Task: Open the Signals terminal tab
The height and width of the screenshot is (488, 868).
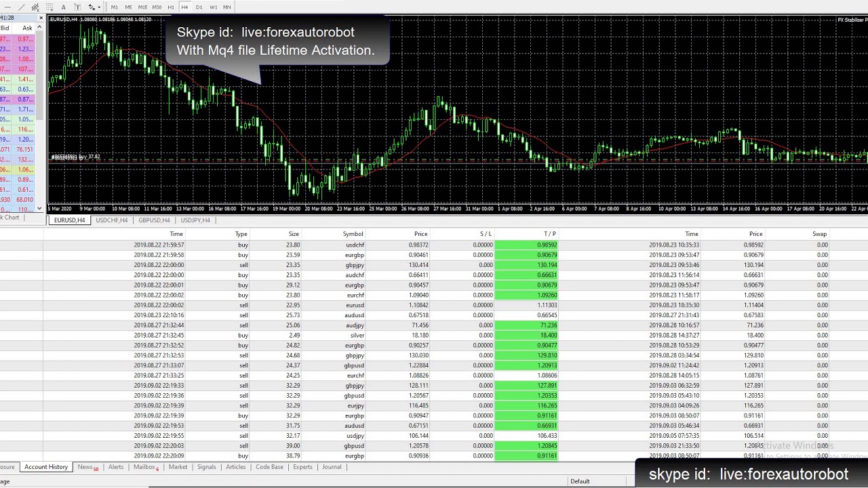Action: click(x=206, y=467)
